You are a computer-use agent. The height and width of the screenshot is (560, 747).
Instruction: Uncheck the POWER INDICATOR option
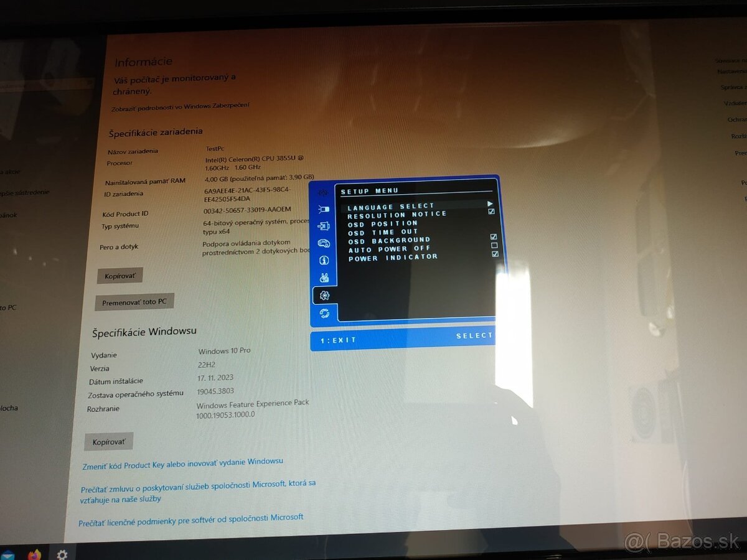click(x=495, y=253)
